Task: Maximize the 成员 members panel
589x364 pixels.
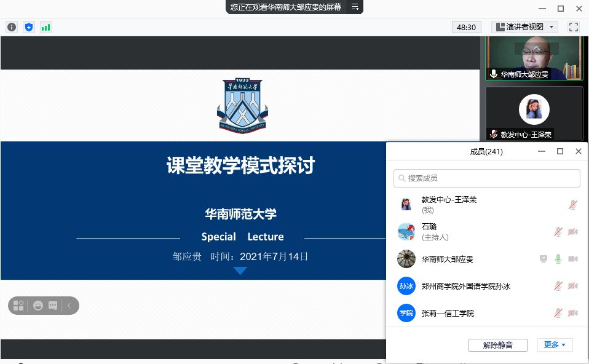Action: click(x=560, y=151)
